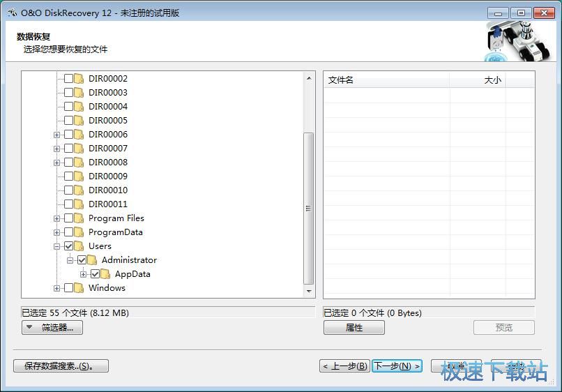Uncheck the AppData folder checkbox
The image size is (562, 392).
[x=95, y=274]
